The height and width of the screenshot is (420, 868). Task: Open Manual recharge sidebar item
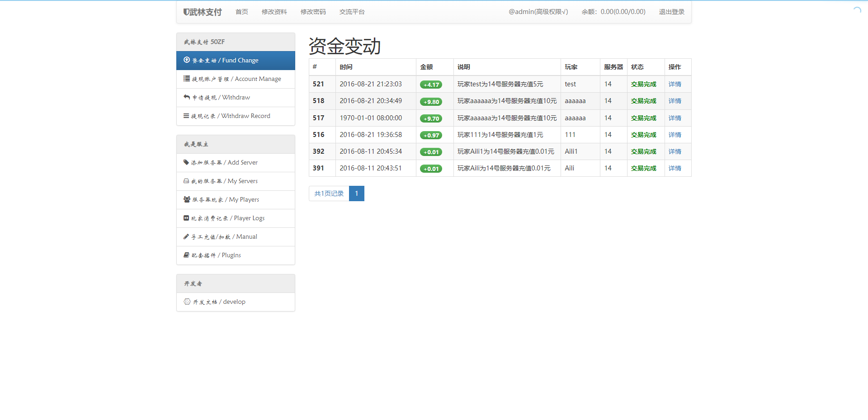tap(236, 237)
